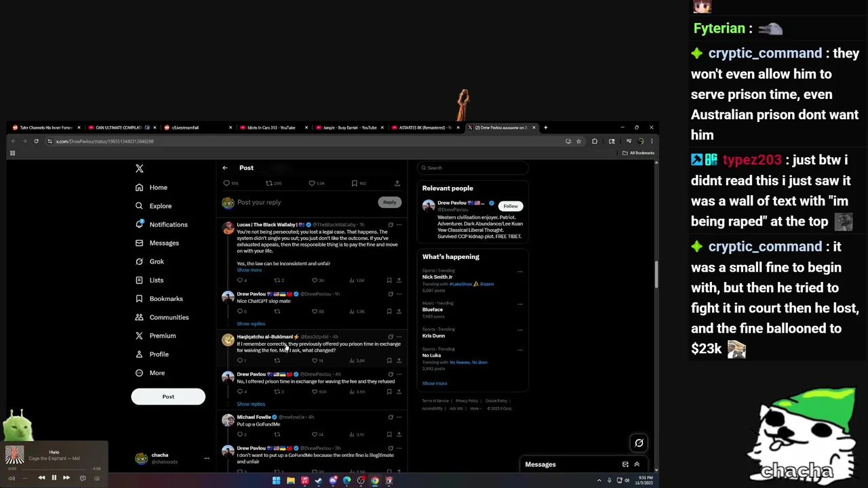Go to Home in X sidebar
The height and width of the screenshot is (488, 868).
click(x=151, y=187)
